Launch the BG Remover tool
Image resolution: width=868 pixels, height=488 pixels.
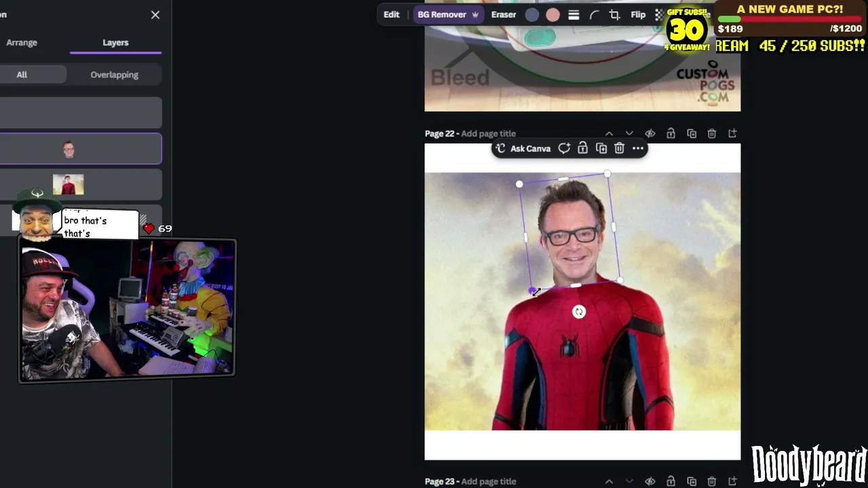tap(448, 14)
